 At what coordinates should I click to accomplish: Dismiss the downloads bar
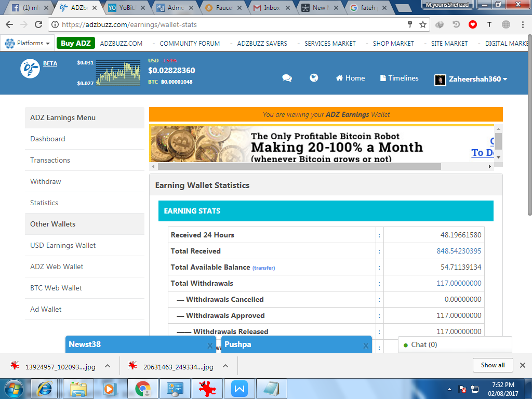[x=523, y=365]
